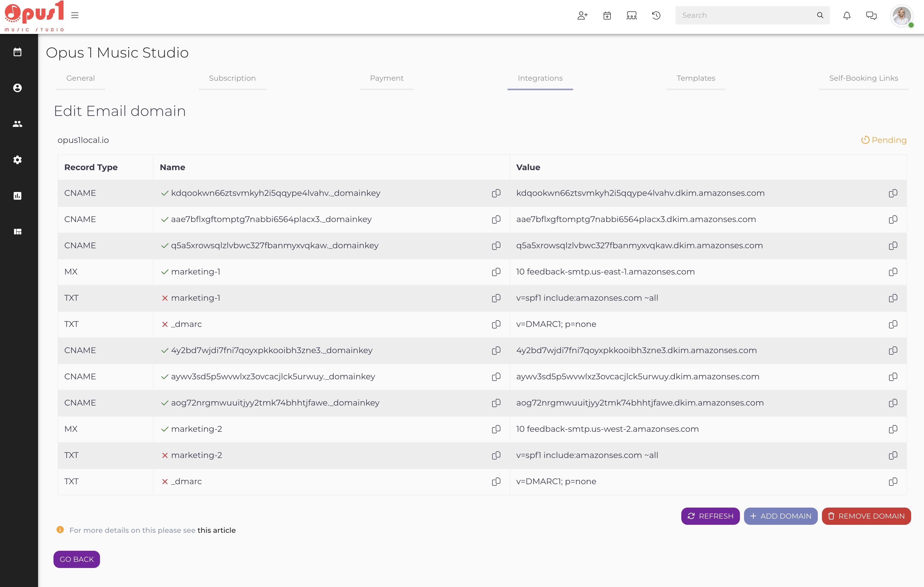Image resolution: width=924 pixels, height=587 pixels.
Task: Click the Opus1 Music Studio logo
Action: pyautogui.click(x=34, y=16)
